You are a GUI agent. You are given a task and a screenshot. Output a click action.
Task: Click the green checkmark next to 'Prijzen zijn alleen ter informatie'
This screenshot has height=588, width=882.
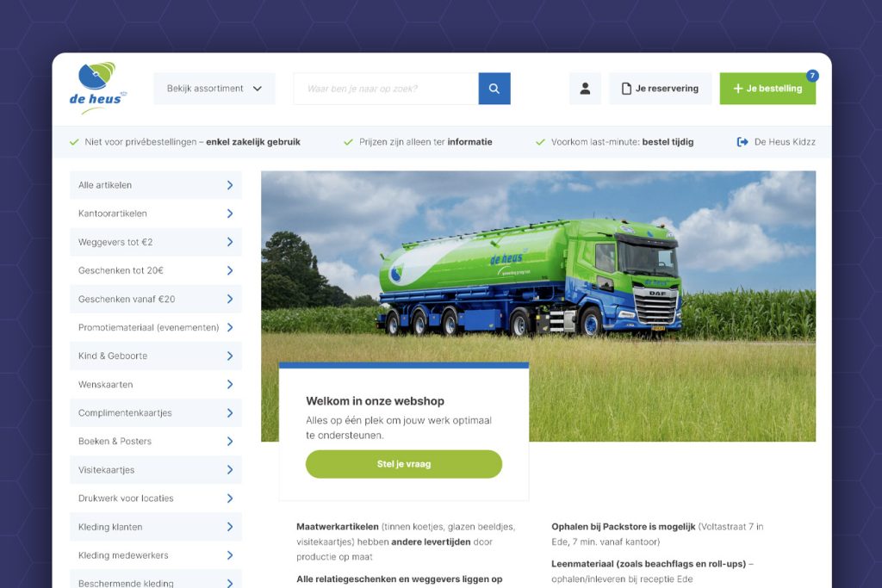pyautogui.click(x=348, y=142)
